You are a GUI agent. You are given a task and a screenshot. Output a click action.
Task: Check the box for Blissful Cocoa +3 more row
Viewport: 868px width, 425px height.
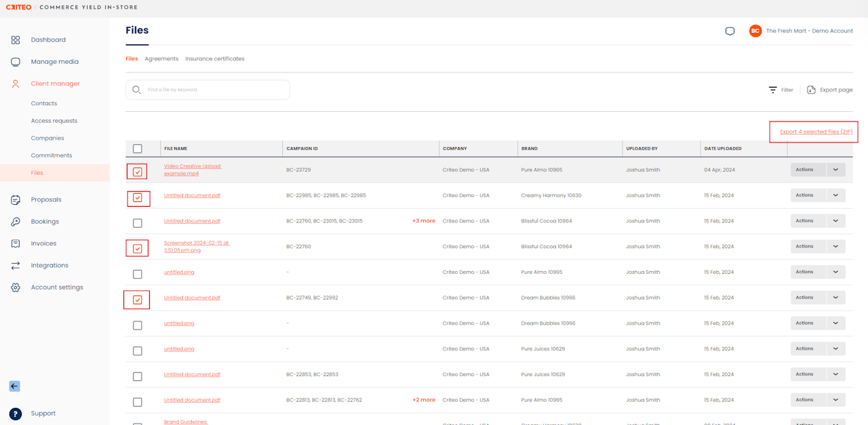(x=138, y=223)
